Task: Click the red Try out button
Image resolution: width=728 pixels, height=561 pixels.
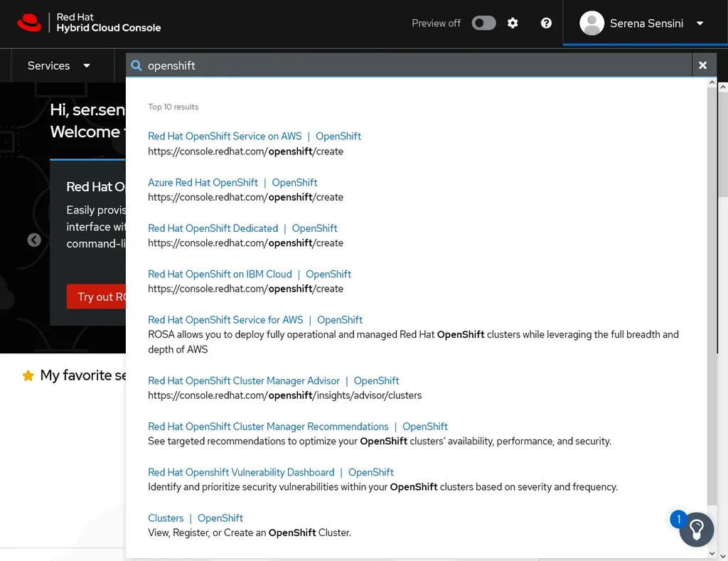Action: (97, 296)
